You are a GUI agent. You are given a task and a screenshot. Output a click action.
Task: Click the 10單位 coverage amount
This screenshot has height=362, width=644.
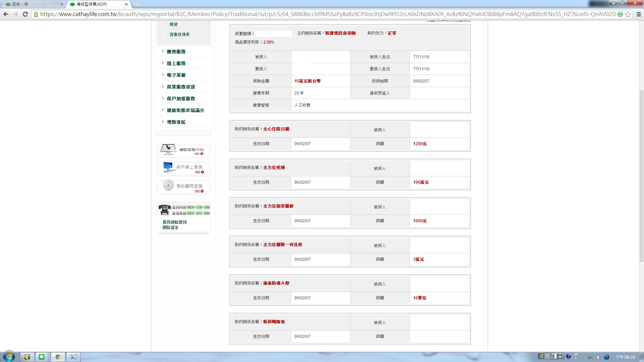pos(420,298)
